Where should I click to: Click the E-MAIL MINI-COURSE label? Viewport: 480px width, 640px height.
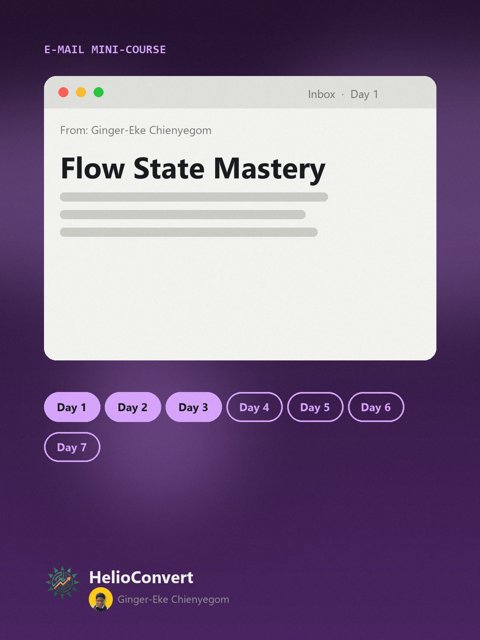(x=105, y=49)
